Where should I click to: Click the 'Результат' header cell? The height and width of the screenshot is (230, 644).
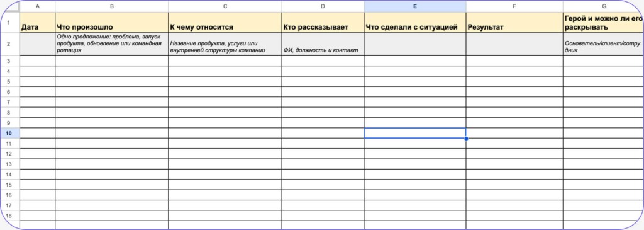tap(514, 22)
